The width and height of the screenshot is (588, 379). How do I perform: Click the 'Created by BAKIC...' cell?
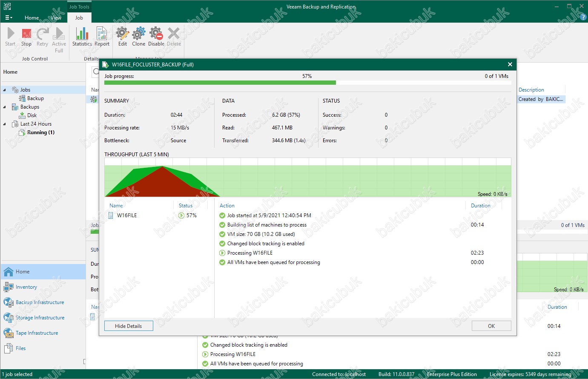(541, 99)
